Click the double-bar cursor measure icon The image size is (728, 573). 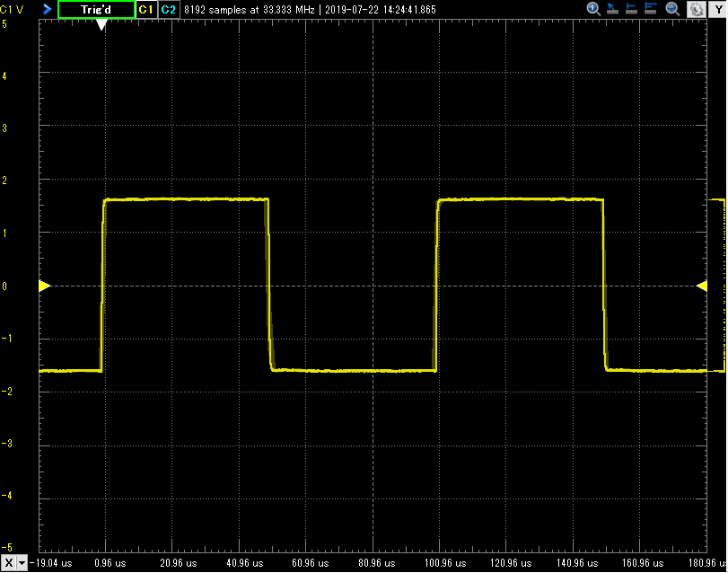(x=651, y=9)
